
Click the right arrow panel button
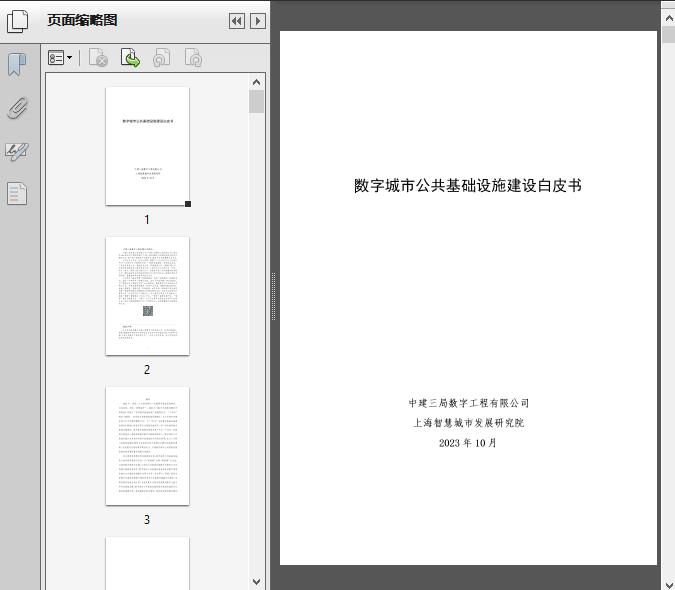(x=258, y=21)
